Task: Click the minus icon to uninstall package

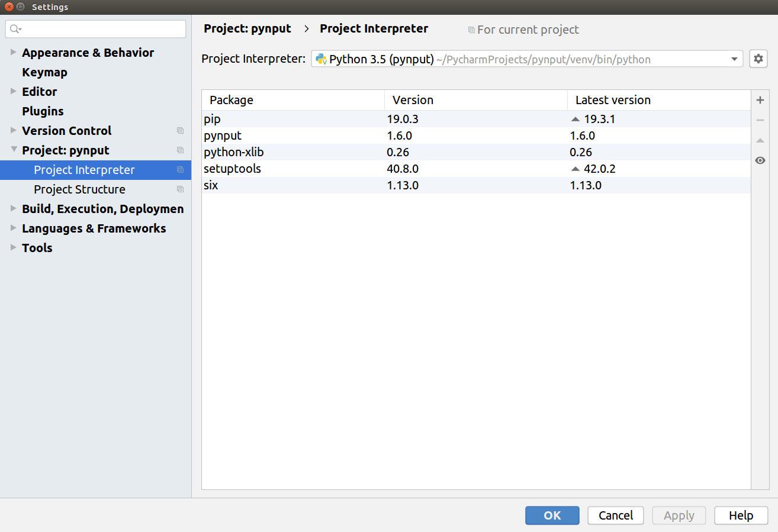Action: pos(760,121)
